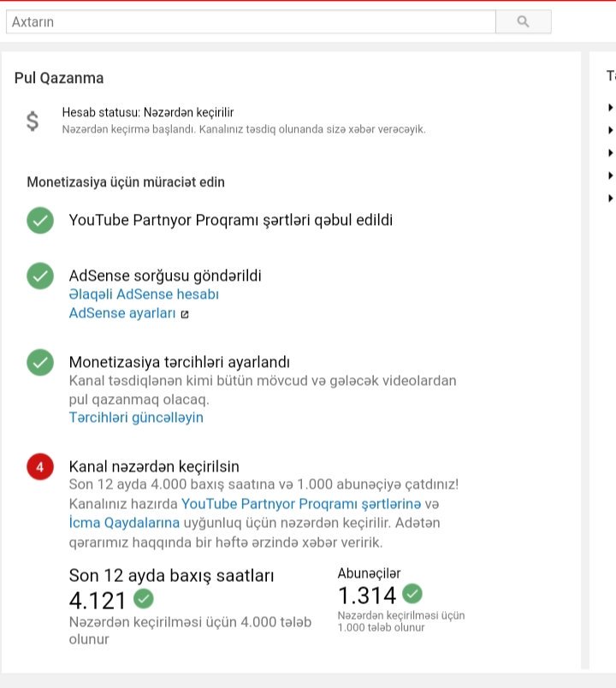Click the search magnifier button
Image resolution: width=616 pixels, height=688 pixels.
coord(523,21)
